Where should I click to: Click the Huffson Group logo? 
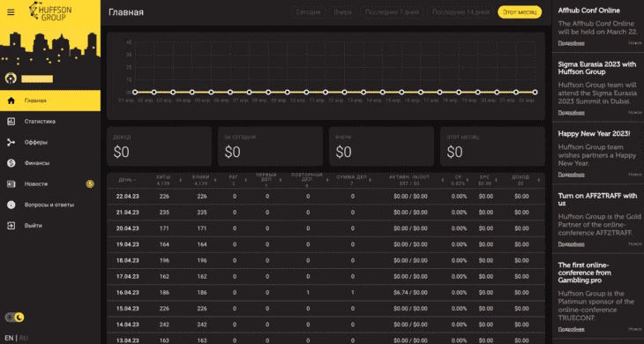click(50, 11)
